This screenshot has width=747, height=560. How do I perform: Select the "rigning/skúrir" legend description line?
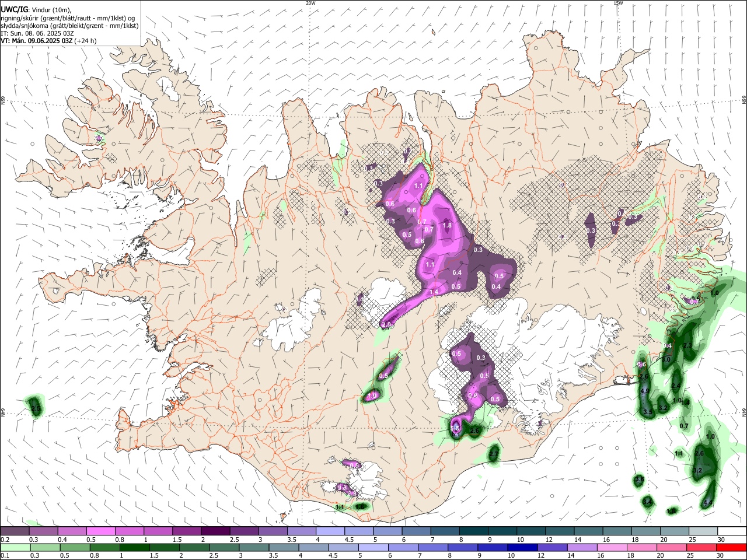[68, 18]
